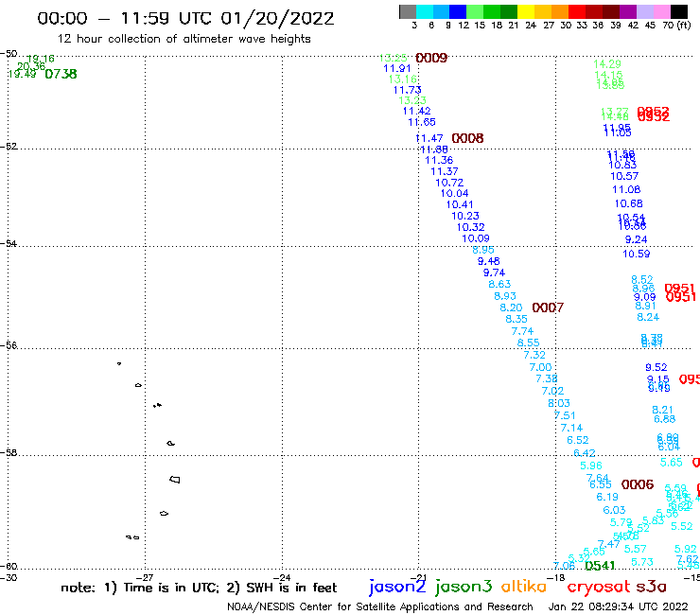This screenshot has width=700, height=615.
Task: Pick the dark blue 12 ft legend swatch
Action: pos(458,11)
